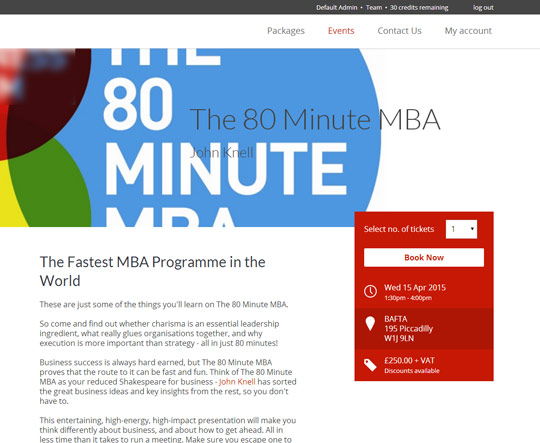This screenshot has height=443, width=540.
Task: Click the paragraph starting 'So come and find out'
Action: coord(159,333)
